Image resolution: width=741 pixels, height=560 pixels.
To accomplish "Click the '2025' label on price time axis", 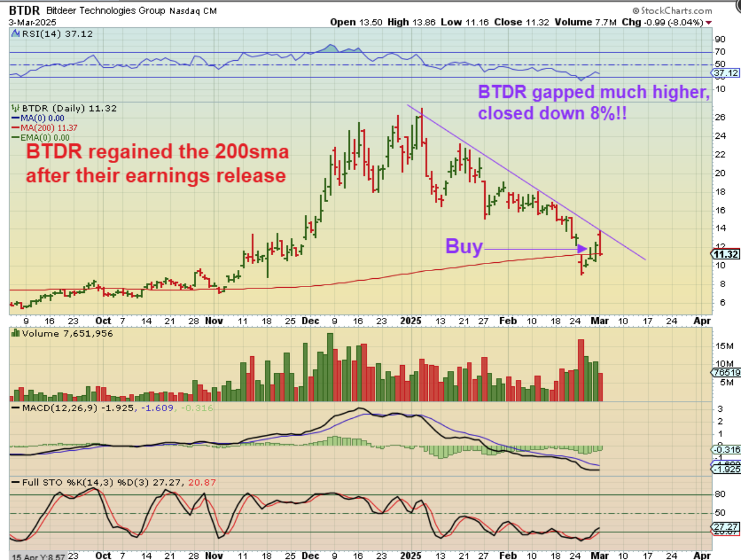I will coord(411,321).
